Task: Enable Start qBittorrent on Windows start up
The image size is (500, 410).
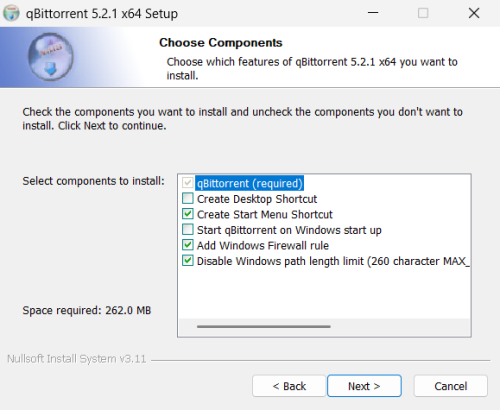Action: [188, 230]
